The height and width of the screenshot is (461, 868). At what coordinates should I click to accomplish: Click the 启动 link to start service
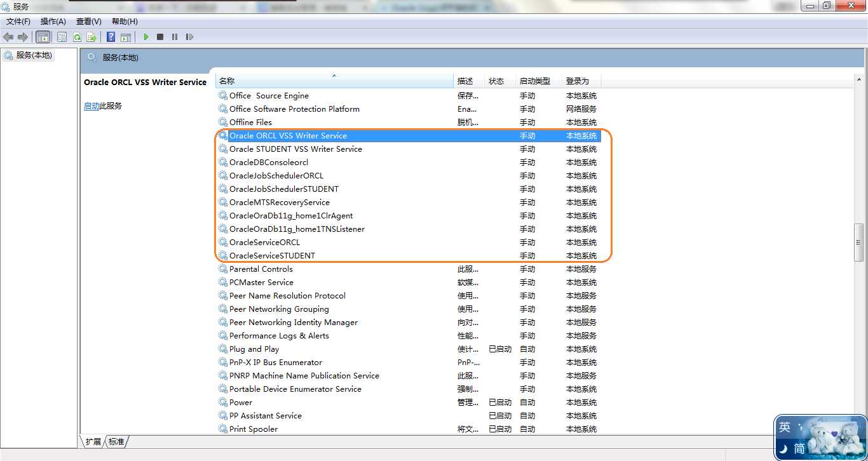92,106
